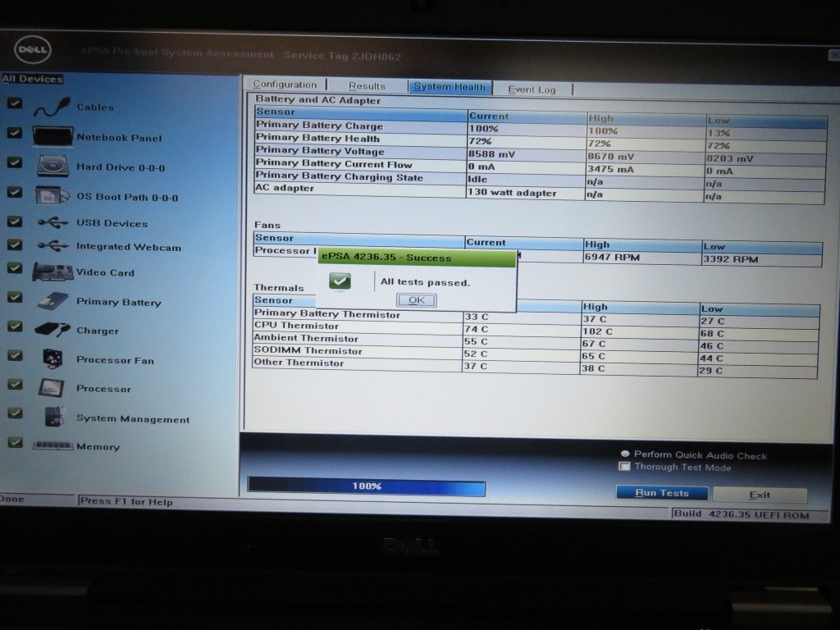Click the Primary Battery Charge sensor row

pos(540,129)
